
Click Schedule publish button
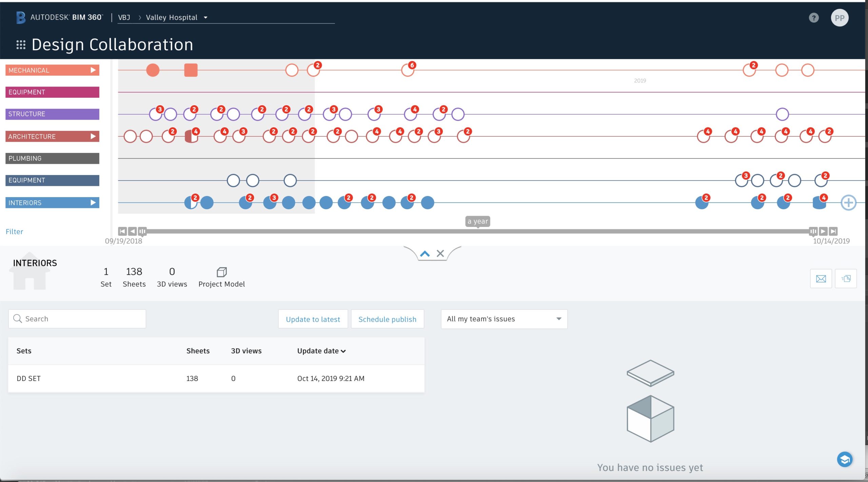click(388, 319)
